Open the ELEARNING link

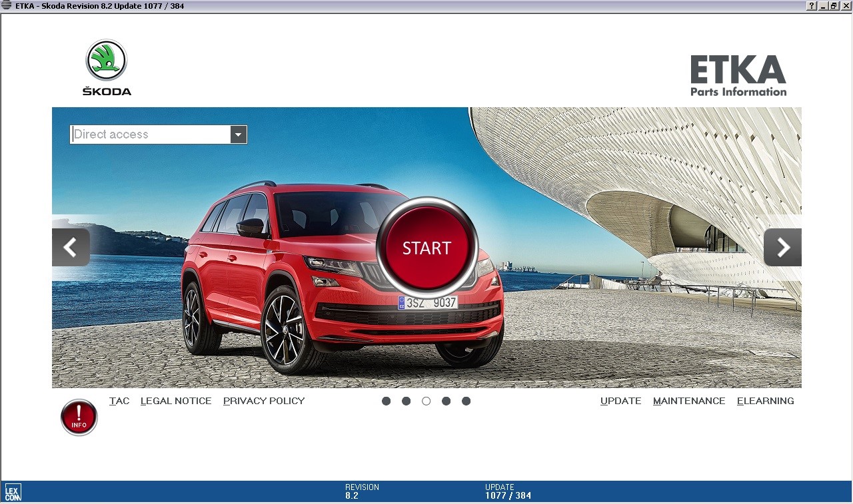pyautogui.click(x=766, y=401)
